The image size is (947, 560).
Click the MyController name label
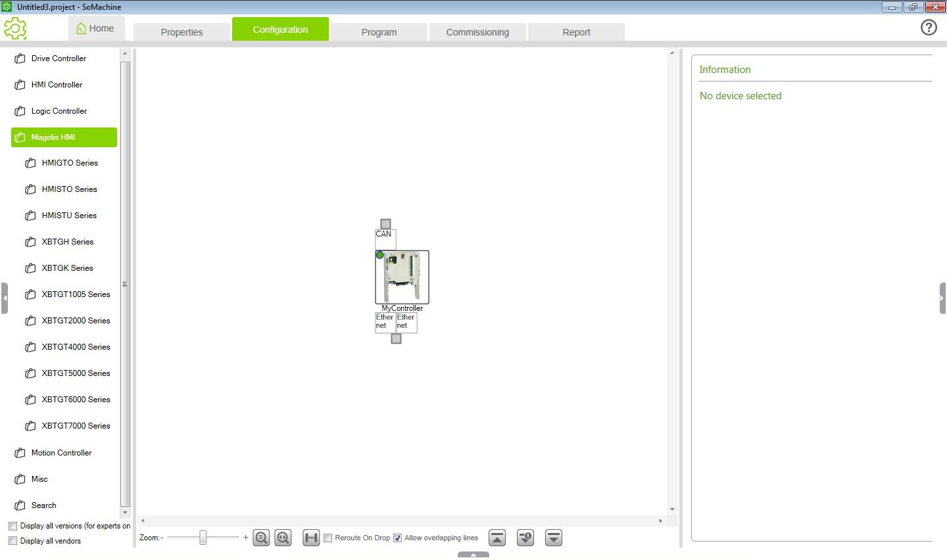point(402,308)
